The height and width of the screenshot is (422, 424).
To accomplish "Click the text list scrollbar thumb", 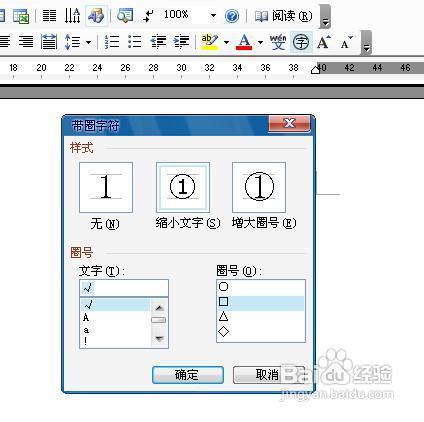I will pyautogui.click(x=159, y=320).
